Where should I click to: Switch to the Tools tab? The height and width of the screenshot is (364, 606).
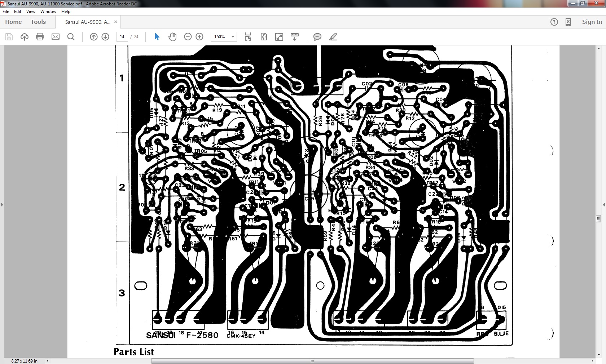[x=38, y=22]
